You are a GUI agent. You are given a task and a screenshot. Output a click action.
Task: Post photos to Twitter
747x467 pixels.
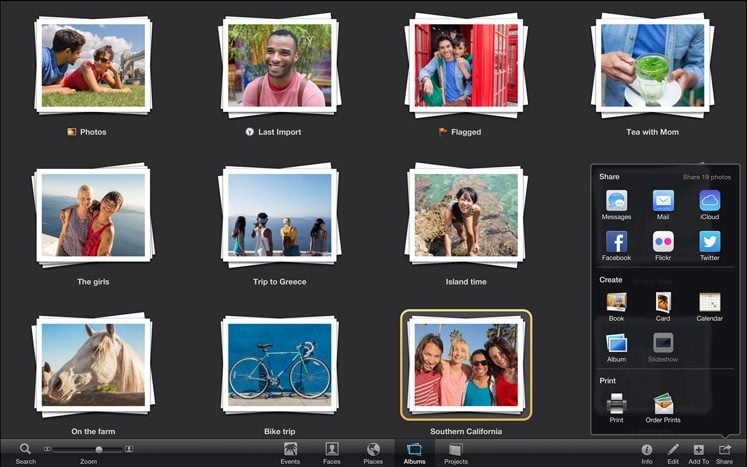[709, 242]
